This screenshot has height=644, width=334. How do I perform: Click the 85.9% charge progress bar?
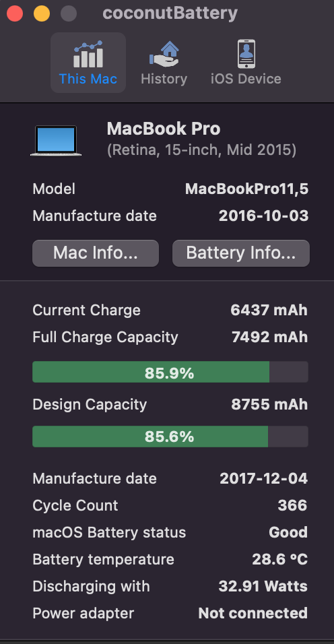[x=170, y=372]
